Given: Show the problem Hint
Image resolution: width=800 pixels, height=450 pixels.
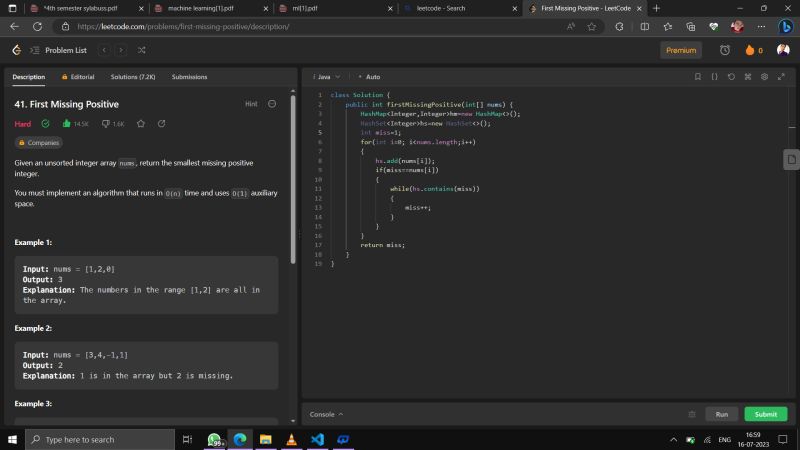Looking at the screenshot, I should [251, 104].
